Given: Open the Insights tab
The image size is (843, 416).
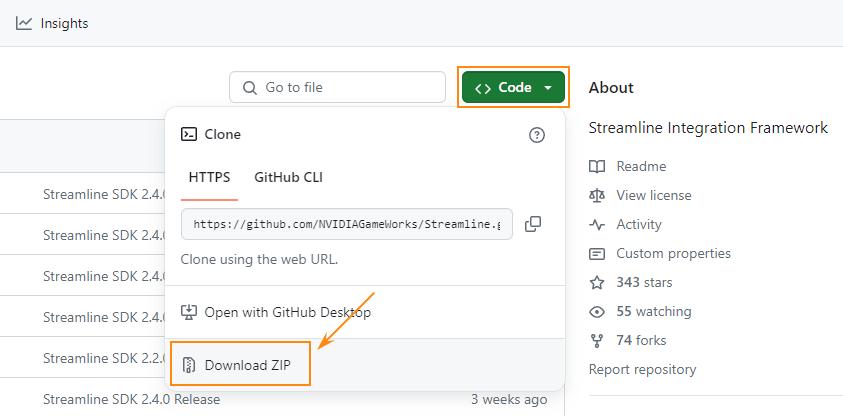Looking at the screenshot, I should point(64,23).
